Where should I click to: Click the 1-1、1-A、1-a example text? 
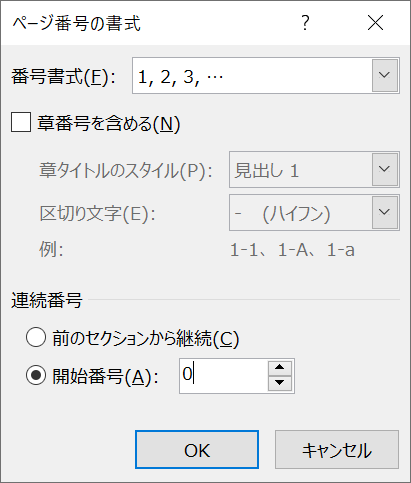(x=292, y=250)
